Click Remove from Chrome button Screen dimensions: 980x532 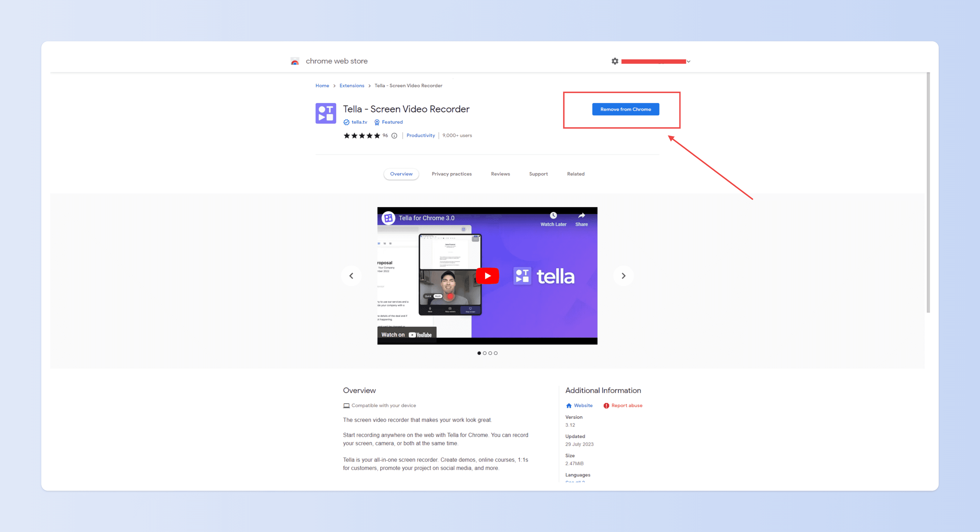[625, 109]
